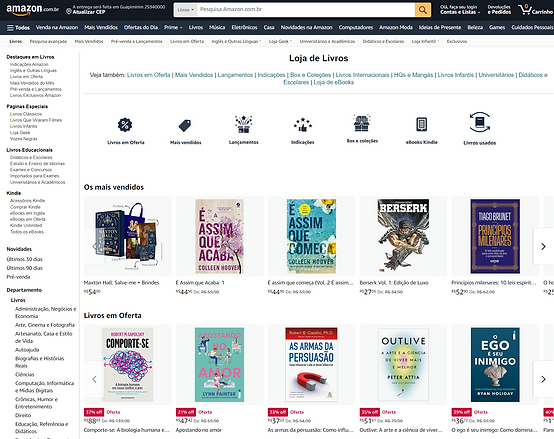The width and height of the screenshot is (554, 439).
Task: Select Direito department in sidebar
Action: (23, 415)
